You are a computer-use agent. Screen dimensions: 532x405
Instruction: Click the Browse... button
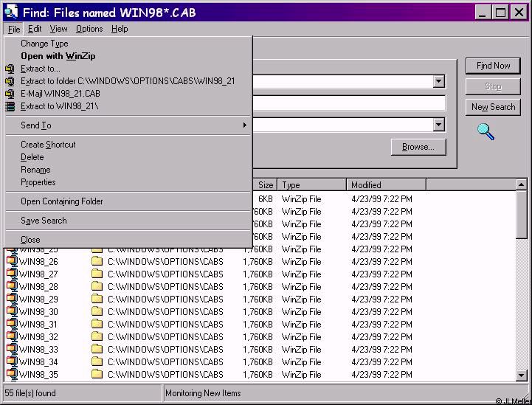pos(418,148)
